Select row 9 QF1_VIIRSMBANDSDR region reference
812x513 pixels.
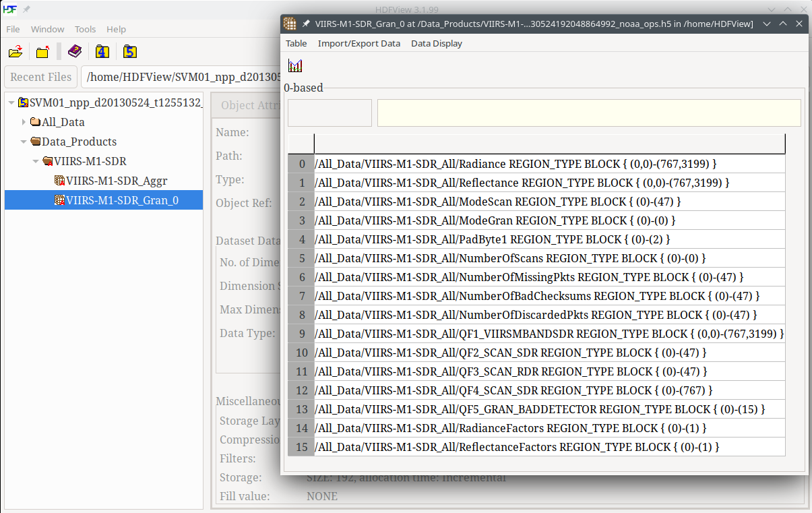click(x=549, y=334)
